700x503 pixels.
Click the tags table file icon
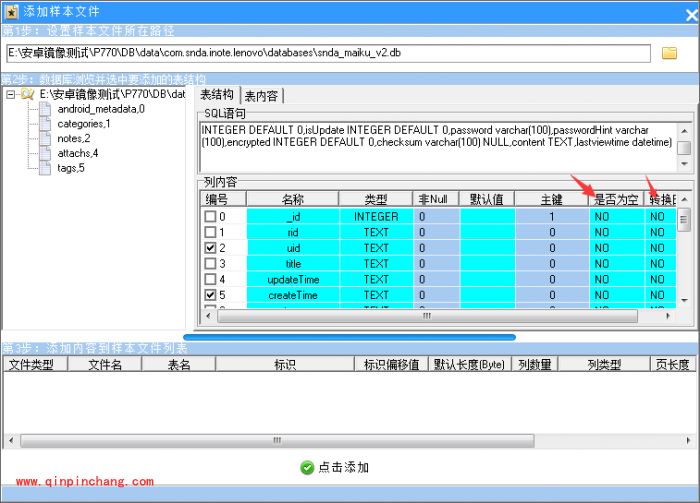coord(45,168)
